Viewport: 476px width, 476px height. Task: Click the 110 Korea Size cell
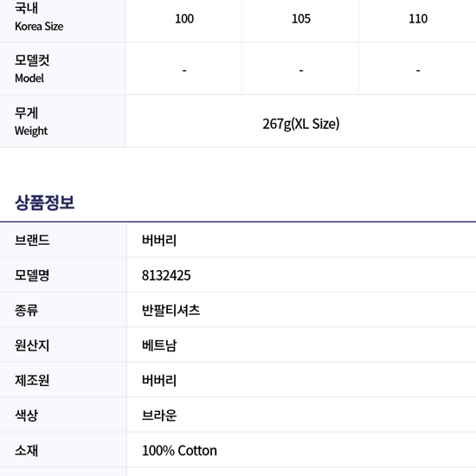tap(418, 19)
